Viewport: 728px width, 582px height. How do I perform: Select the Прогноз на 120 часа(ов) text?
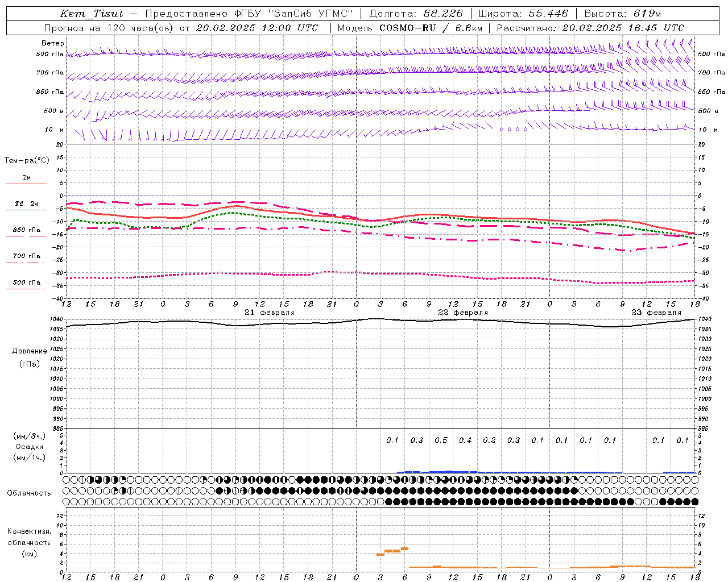click(x=109, y=28)
